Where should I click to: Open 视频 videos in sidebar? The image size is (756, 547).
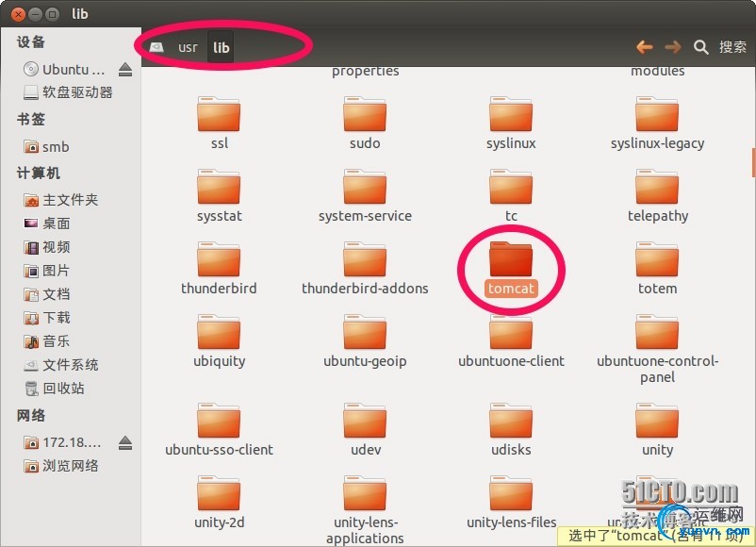[47, 247]
